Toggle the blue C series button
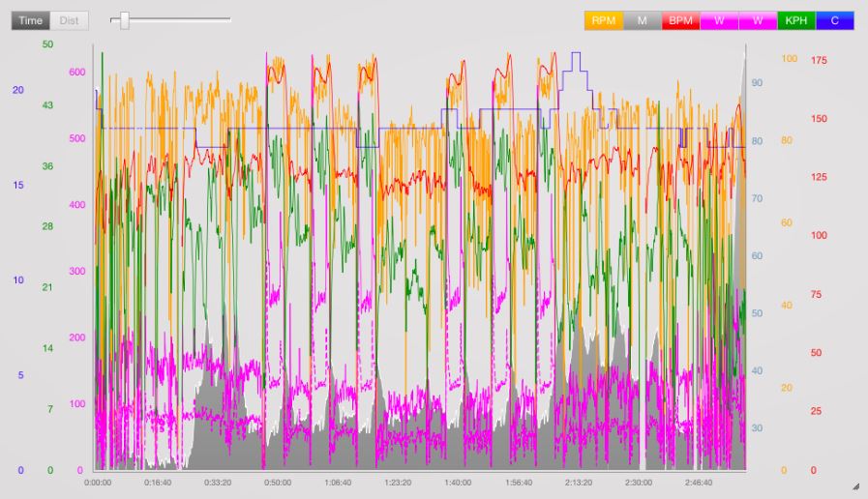868x499 pixels. 835,20
